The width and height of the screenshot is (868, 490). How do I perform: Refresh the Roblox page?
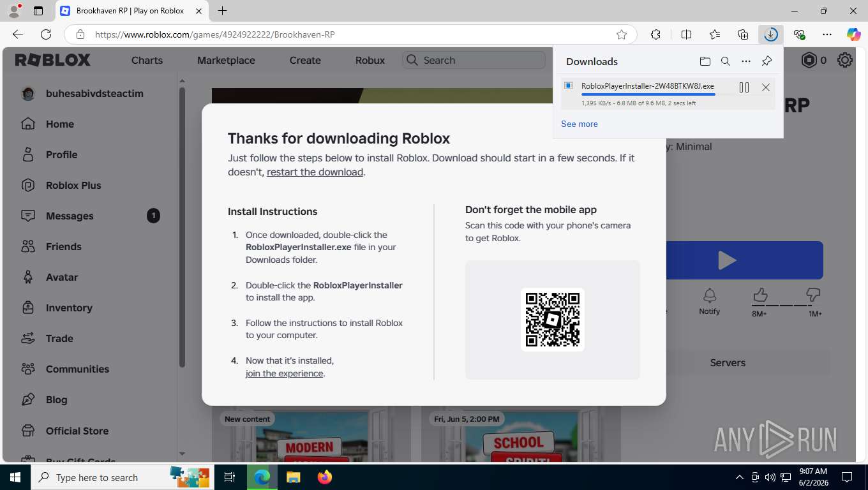[46, 34]
